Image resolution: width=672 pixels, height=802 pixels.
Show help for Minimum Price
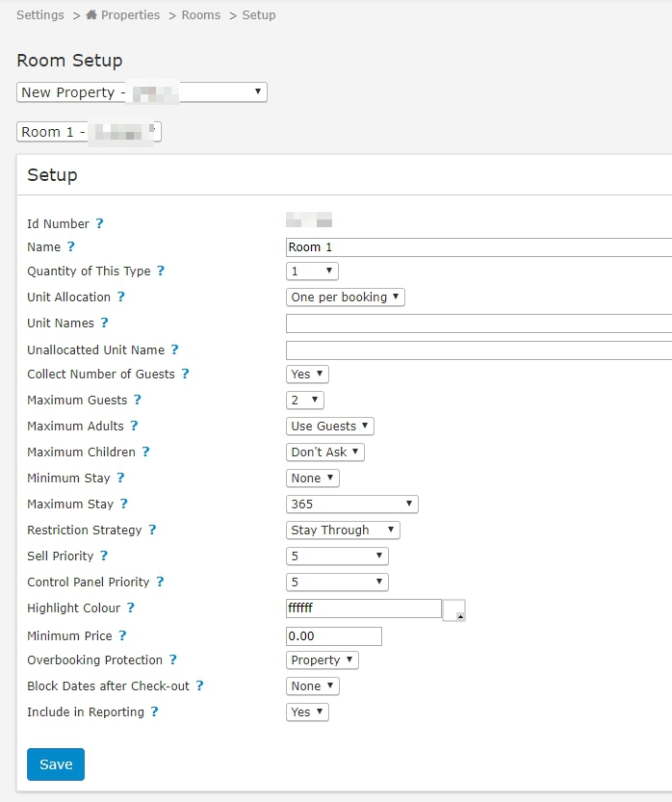[122, 635]
